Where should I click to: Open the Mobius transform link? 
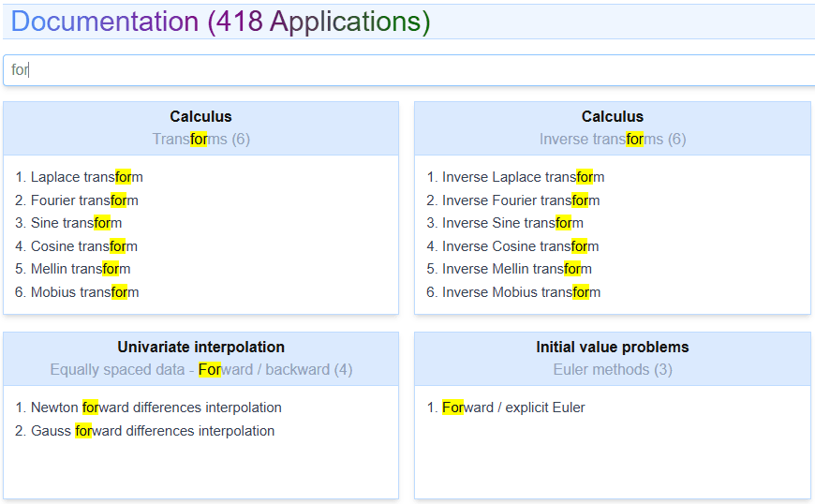(84, 292)
